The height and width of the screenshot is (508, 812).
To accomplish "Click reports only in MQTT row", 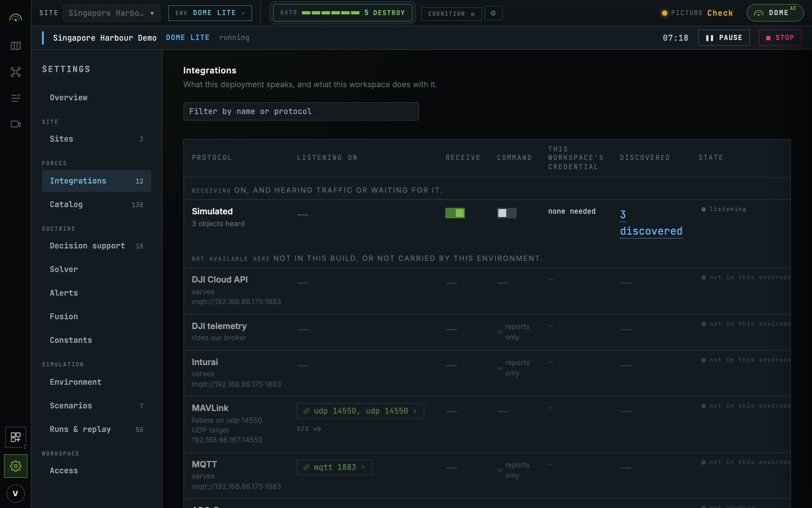I will click(517, 470).
